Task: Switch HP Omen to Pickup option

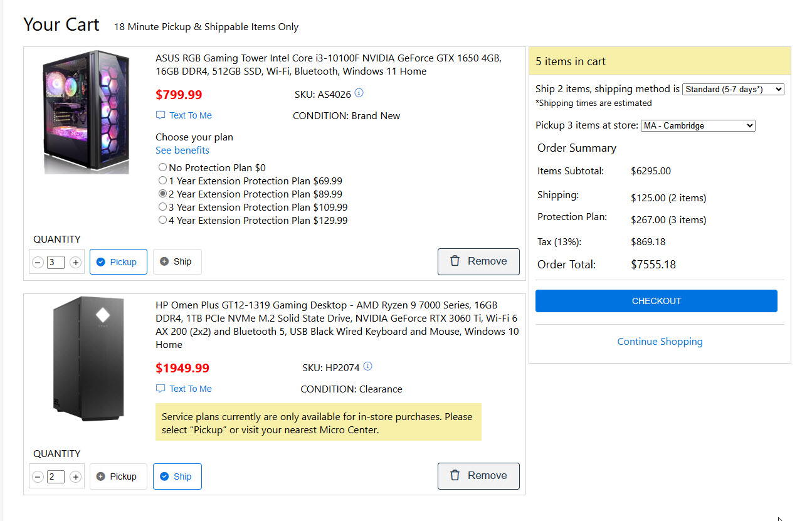Action: tap(118, 476)
